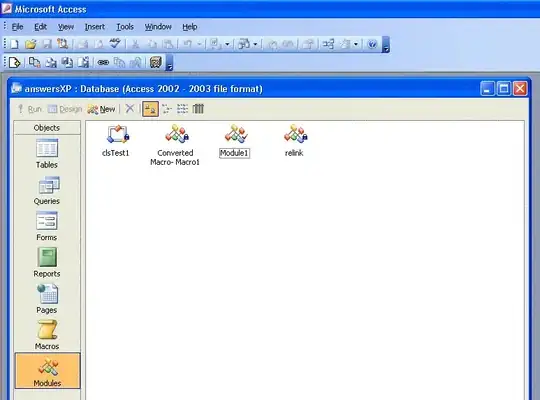Click the chain-link icon in second toolbar
Viewport: 540px width, 400px height.
[x=103, y=62]
